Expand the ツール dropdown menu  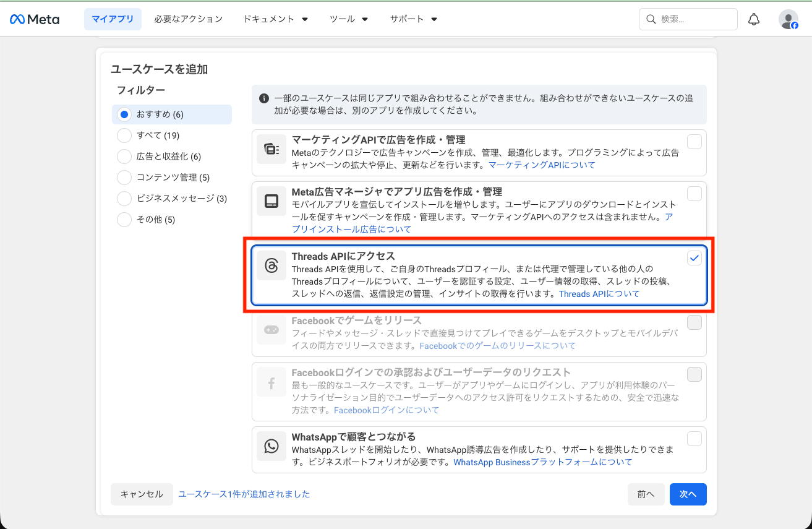[349, 19]
